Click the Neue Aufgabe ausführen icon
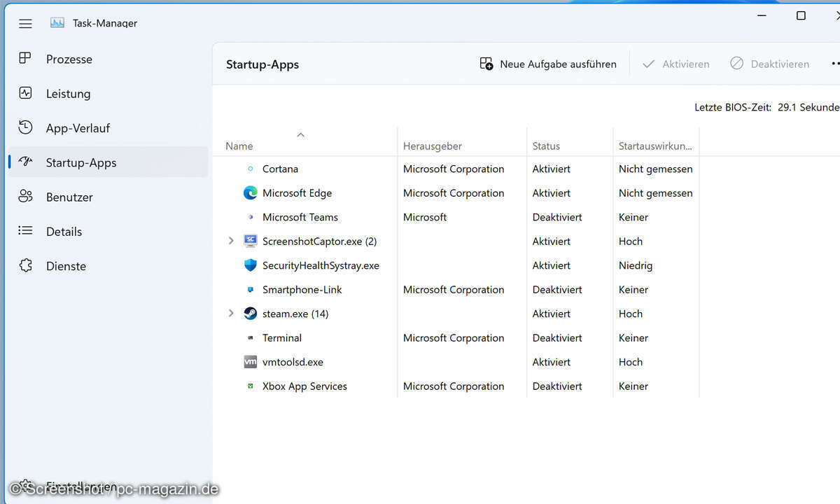 (486, 64)
